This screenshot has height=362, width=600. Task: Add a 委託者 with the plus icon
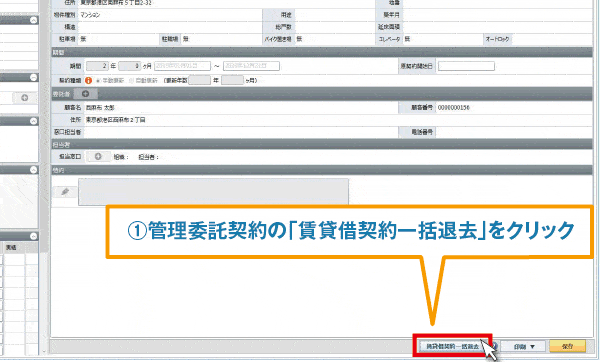(x=85, y=94)
